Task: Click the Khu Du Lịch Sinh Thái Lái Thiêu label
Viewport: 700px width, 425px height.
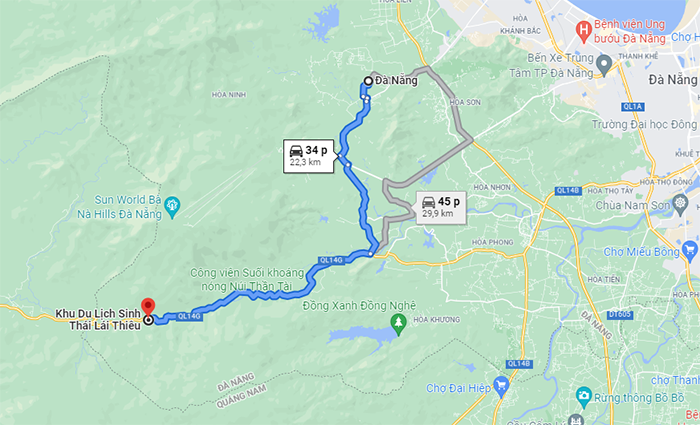Action: [x=98, y=320]
